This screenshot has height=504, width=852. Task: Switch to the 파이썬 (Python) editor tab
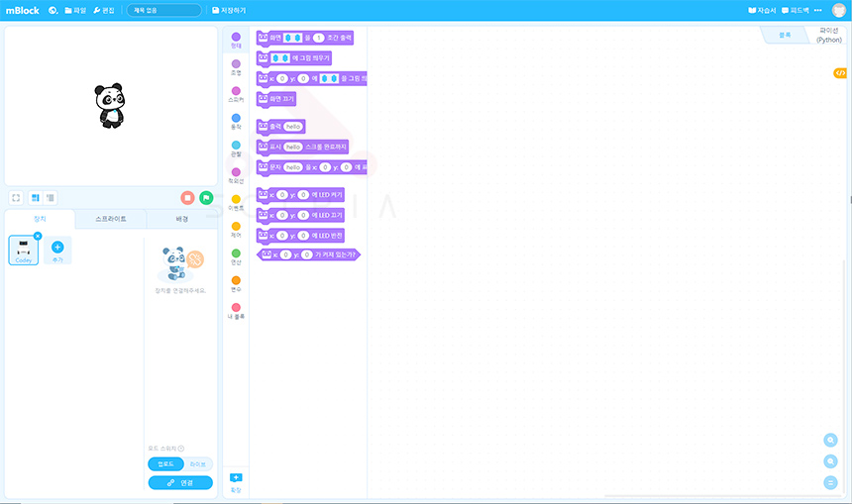point(828,35)
